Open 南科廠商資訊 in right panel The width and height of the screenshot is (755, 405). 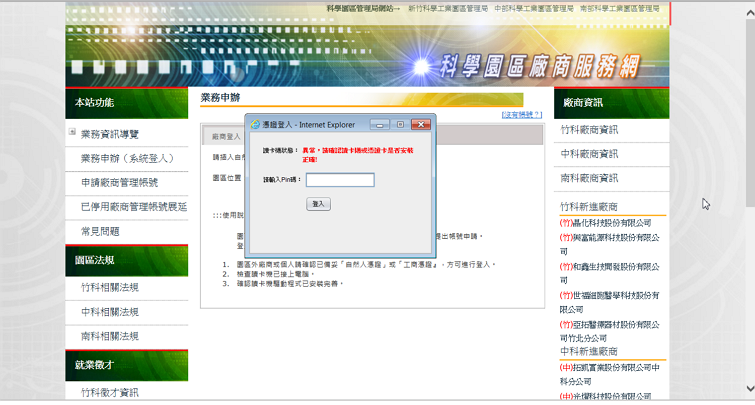pyautogui.click(x=589, y=178)
